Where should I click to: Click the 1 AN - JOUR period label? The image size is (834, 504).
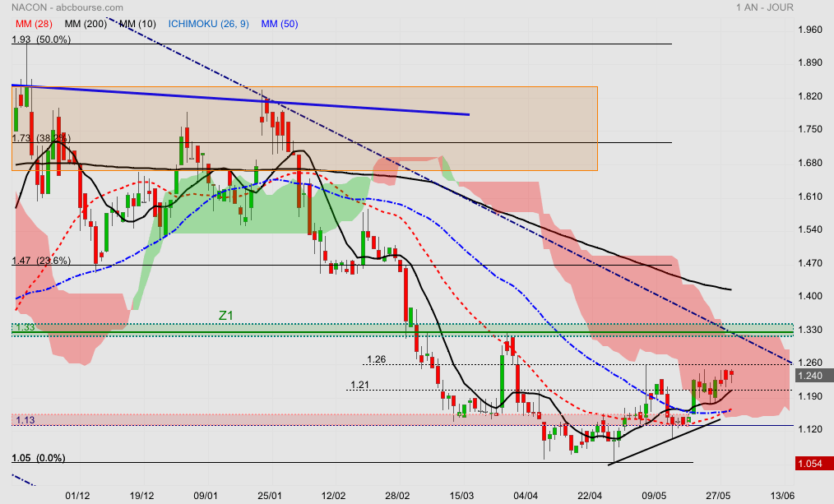[765, 7]
